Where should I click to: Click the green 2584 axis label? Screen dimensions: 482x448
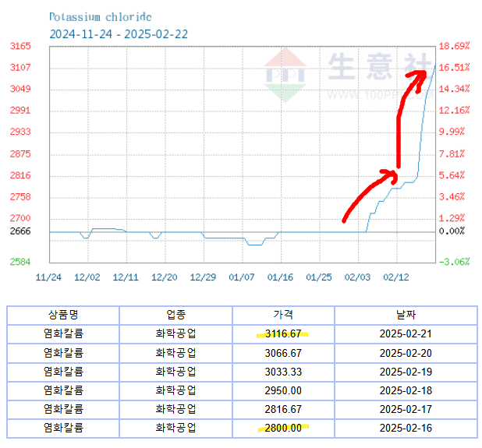[20, 262]
